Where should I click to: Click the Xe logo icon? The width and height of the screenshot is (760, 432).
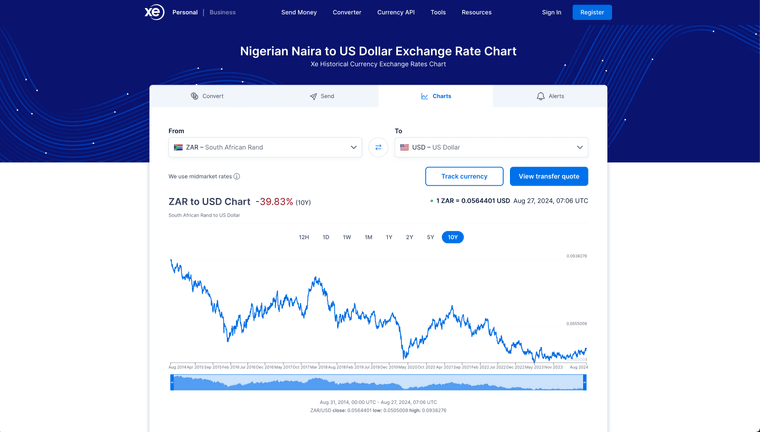tap(153, 12)
